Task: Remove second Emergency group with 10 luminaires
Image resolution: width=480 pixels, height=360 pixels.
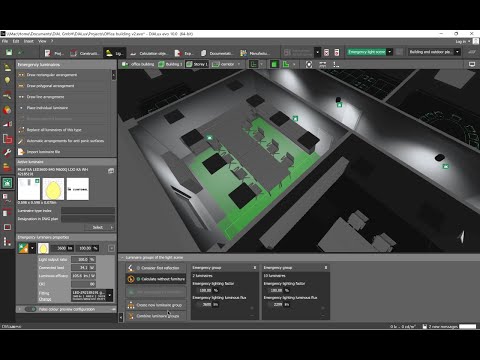Action: point(326,268)
